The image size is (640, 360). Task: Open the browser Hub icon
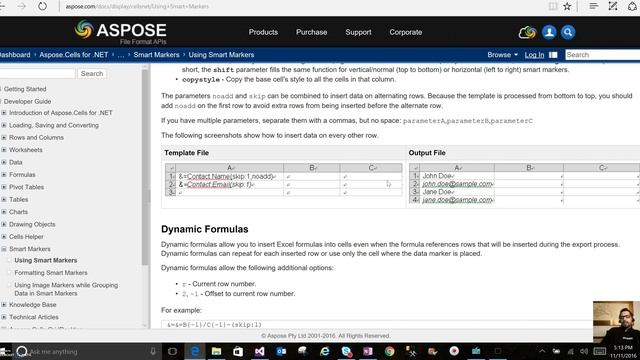(593, 6)
